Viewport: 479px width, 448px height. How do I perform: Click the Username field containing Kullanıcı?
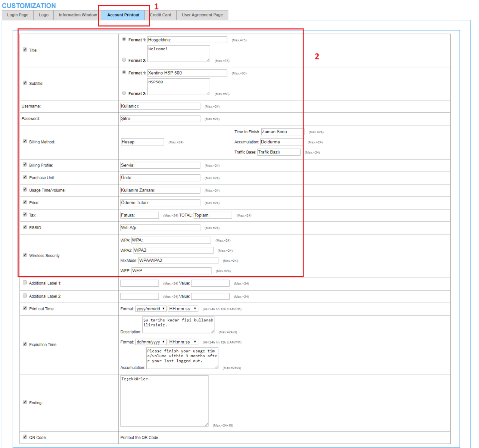160,106
